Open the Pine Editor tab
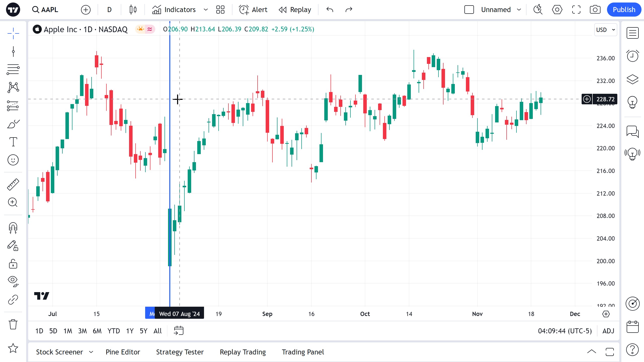This screenshot has height=362, width=644. point(123,352)
